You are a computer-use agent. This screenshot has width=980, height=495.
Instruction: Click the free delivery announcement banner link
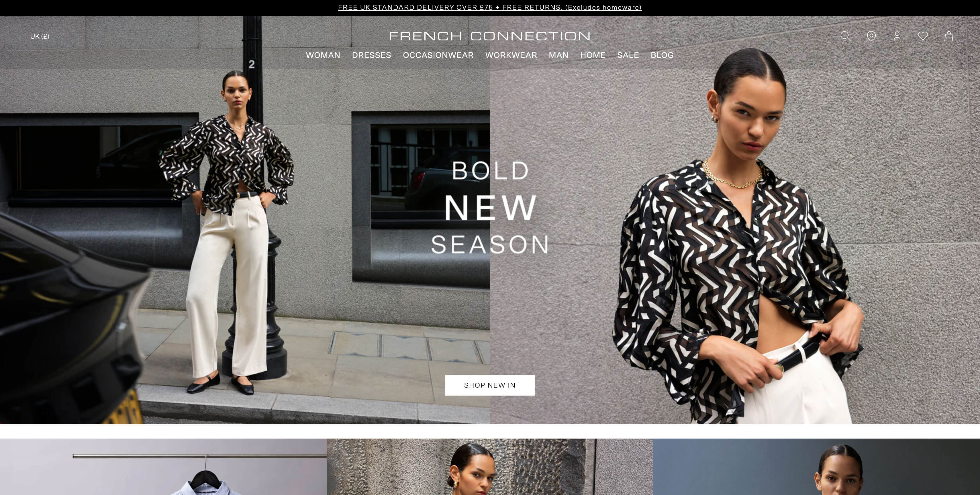coord(490,7)
